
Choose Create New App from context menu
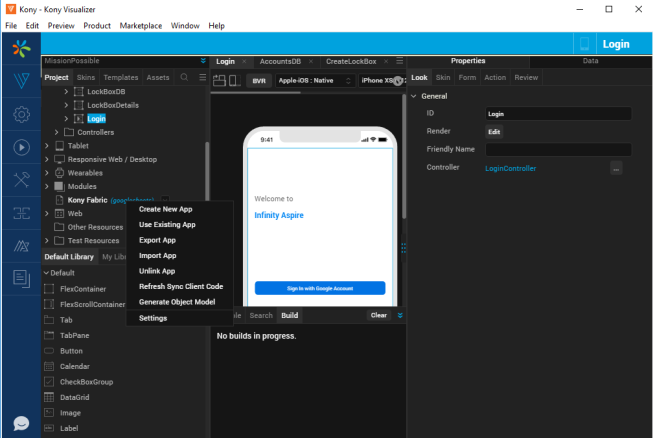click(x=166, y=209)
